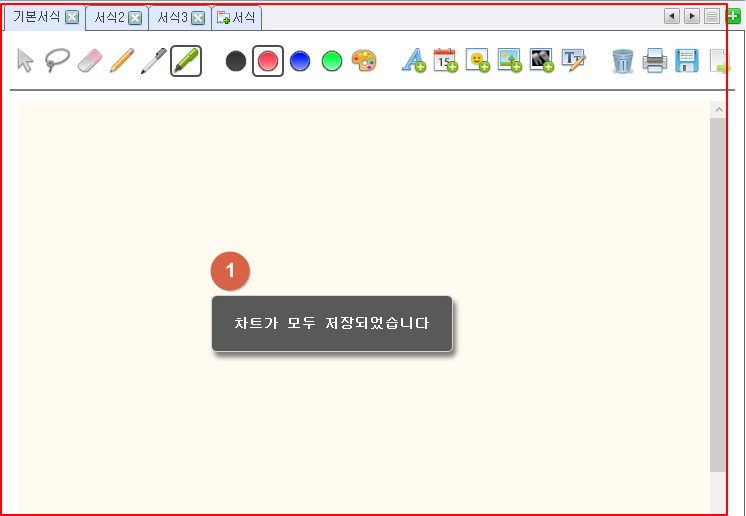Insert text with the A icon

pyautogui.click(x=413, y=61)
